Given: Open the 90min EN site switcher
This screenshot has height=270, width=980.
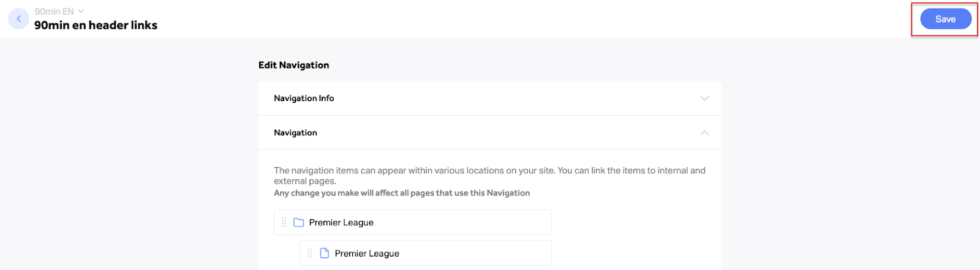Looking at the screenshot, I should pos(59,12).
